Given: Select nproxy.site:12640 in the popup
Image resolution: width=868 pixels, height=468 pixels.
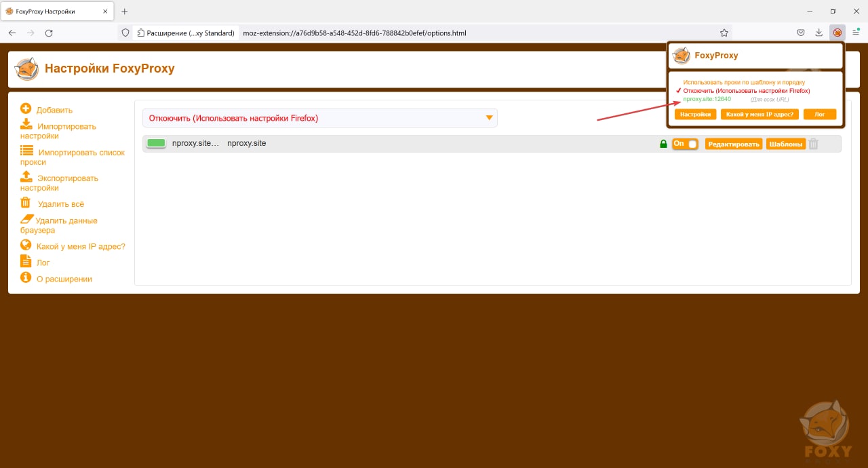Looking at the screenshot, I should pyautogui.click(x=707, y=99).
